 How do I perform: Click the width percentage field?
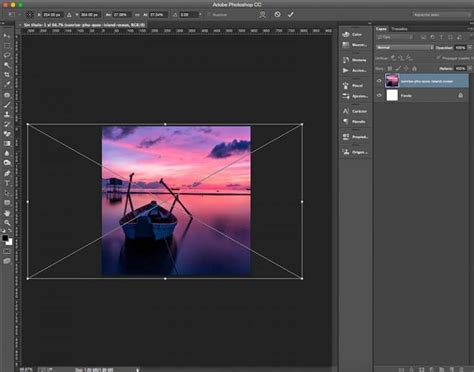coord(121,15)
